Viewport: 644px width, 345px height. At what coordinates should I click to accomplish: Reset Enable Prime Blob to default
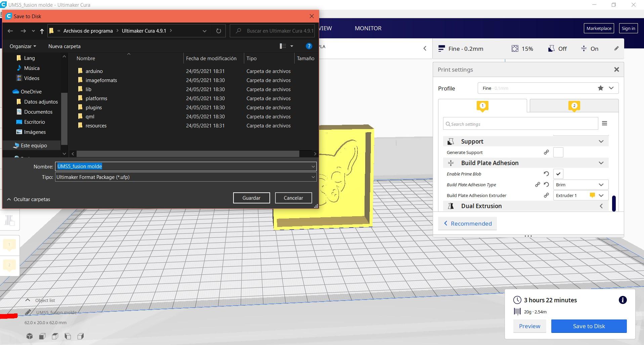click(546, 174)
